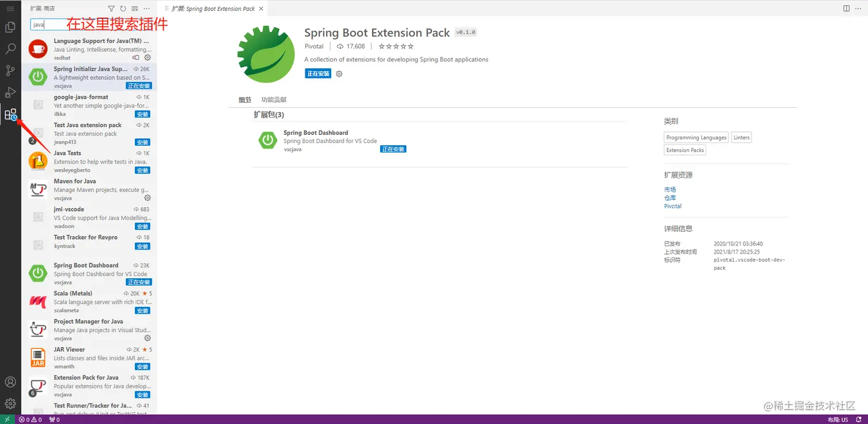Open Spring Boot Dashboard in extension pack list
This screenshot has height=424, width=868.
316,133
